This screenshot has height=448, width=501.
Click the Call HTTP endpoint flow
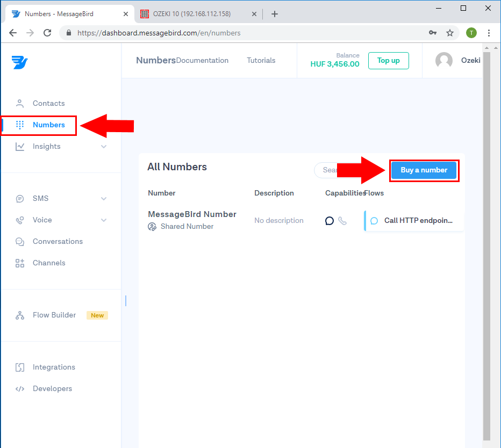click(414, 221)
